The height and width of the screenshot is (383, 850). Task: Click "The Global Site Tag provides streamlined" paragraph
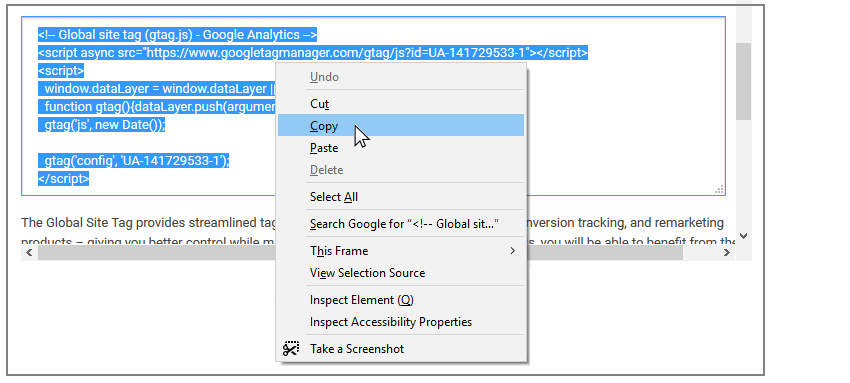(x=149, y=223)
